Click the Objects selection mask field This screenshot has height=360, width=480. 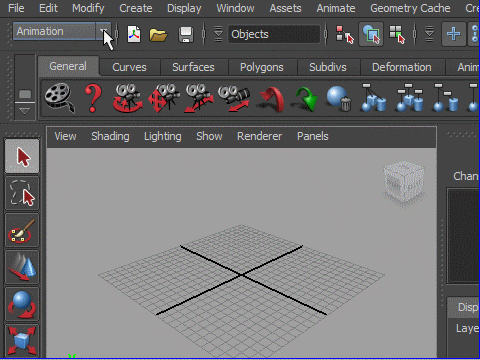pyautogui.click(x=274, y=34)
